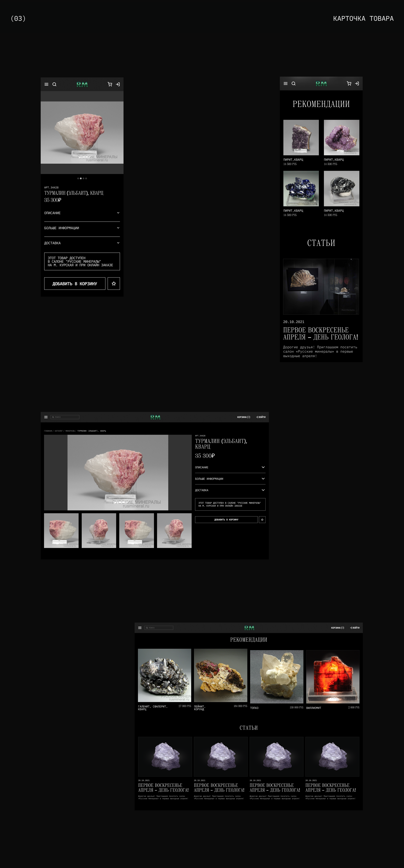
Task: Click ДОБАВИТЬ В КОРЗИНУ on desktop product page
Action: (226, 520)
